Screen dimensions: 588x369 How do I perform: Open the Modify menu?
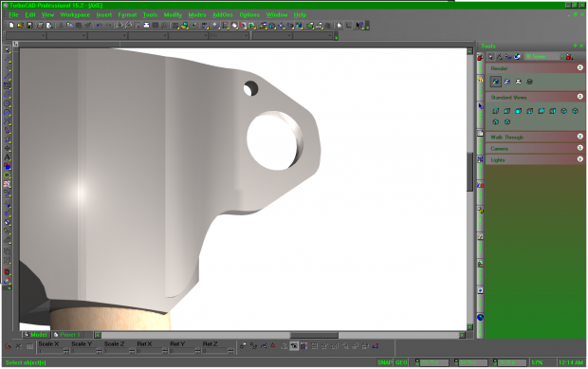[173, 15]
